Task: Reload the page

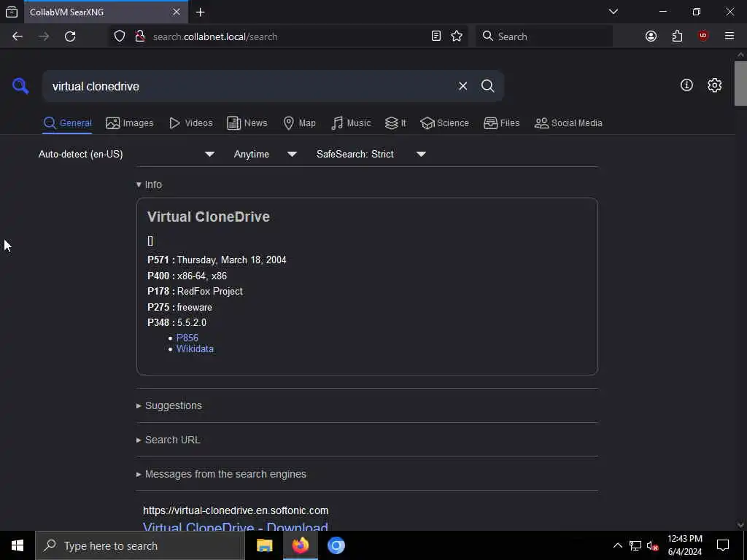Action: pos(70,36)
